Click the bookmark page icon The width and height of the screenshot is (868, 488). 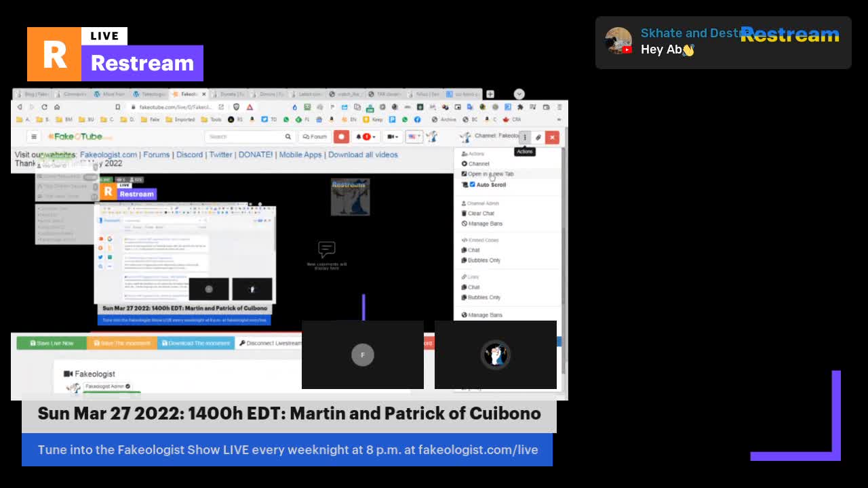pyautogui.click(x=117, y=107)
